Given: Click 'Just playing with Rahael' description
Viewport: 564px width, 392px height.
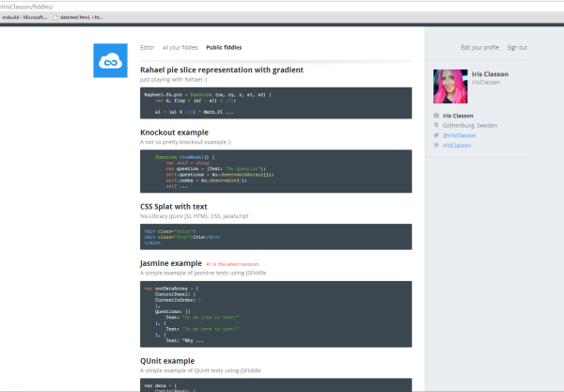Looking at the screenshot, I should pyautogui.click(x=173, y=80).
